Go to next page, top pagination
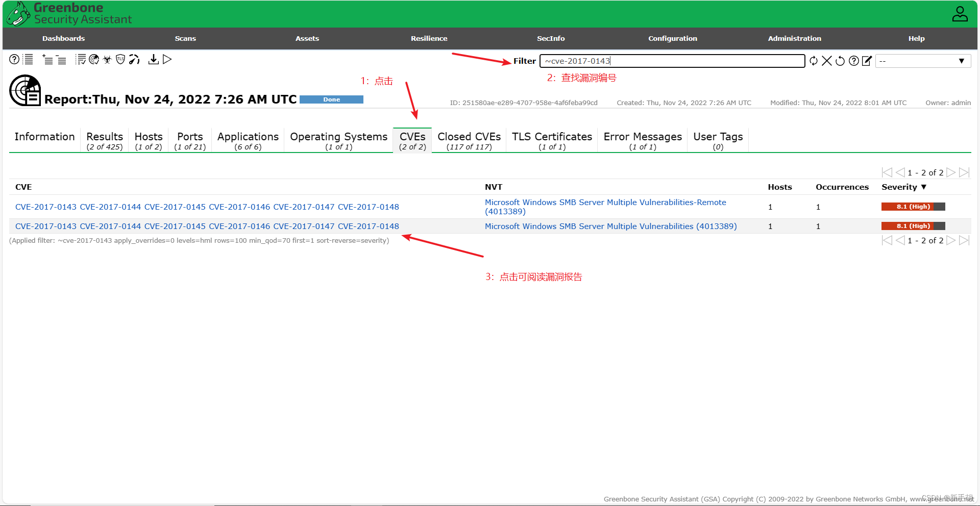 (x=951, y=172)
